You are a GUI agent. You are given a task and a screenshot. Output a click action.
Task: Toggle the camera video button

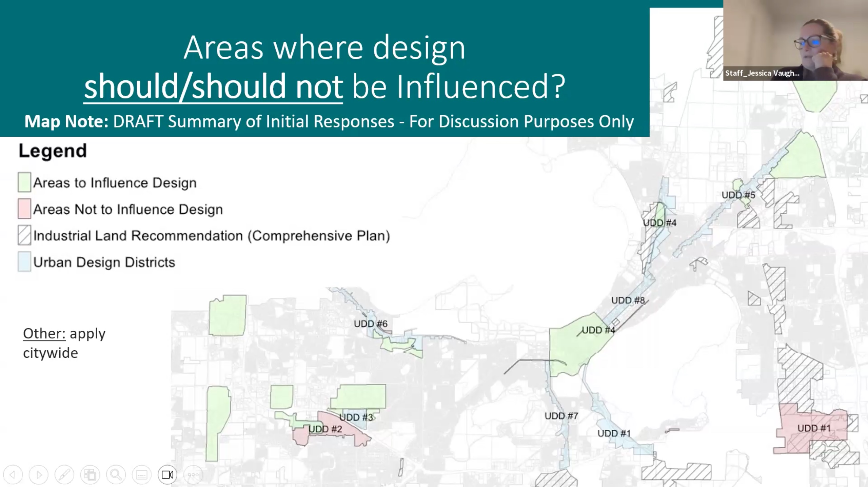[167, 474]
